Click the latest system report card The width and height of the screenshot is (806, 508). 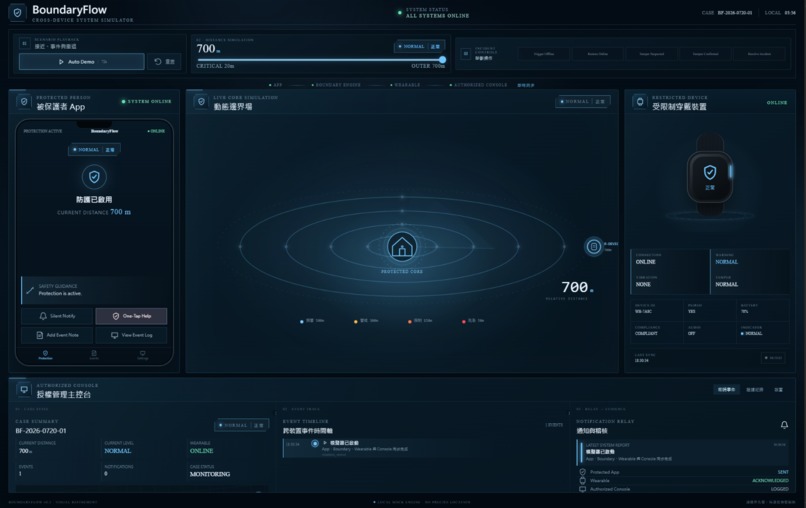pyautogui.click(x=683, y=452)
